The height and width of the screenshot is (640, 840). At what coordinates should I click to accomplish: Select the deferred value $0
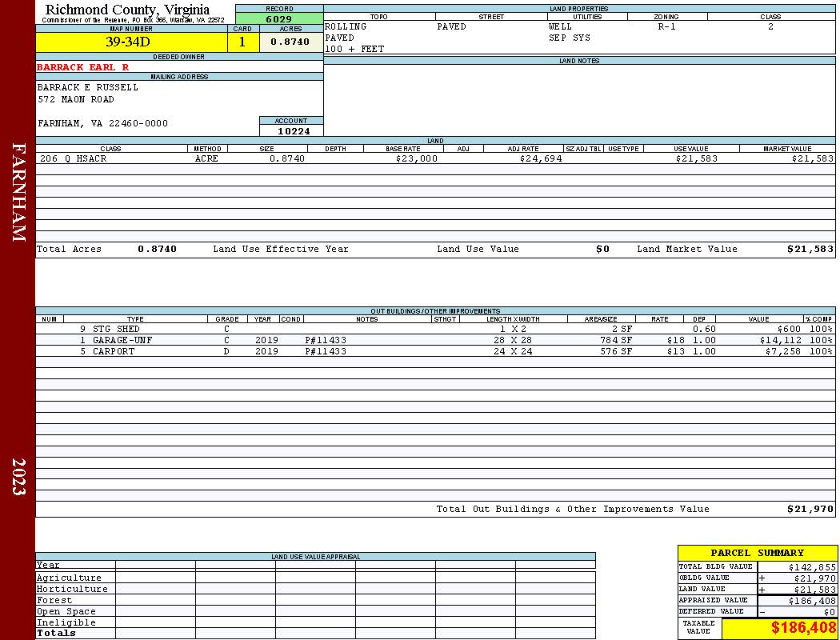click(830, 612)
